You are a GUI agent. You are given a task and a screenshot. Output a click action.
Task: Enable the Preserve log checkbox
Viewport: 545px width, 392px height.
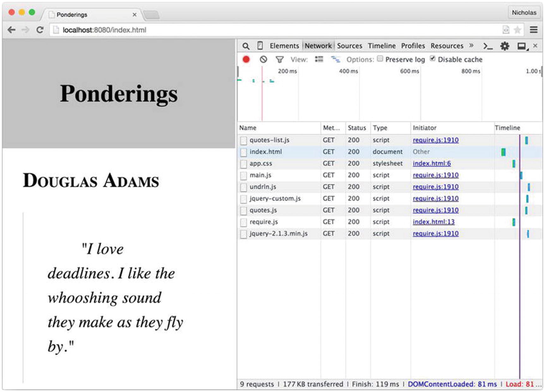[x=380, y=59]
